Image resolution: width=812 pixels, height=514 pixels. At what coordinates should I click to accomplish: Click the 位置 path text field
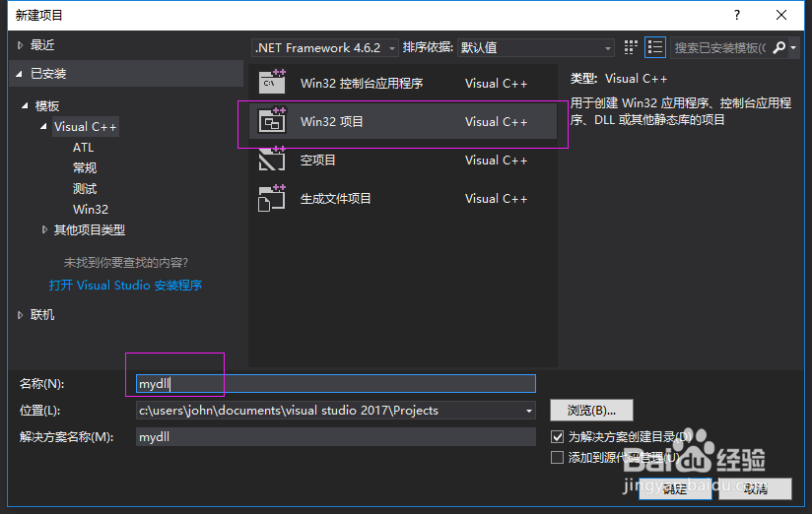coord(329,411)
